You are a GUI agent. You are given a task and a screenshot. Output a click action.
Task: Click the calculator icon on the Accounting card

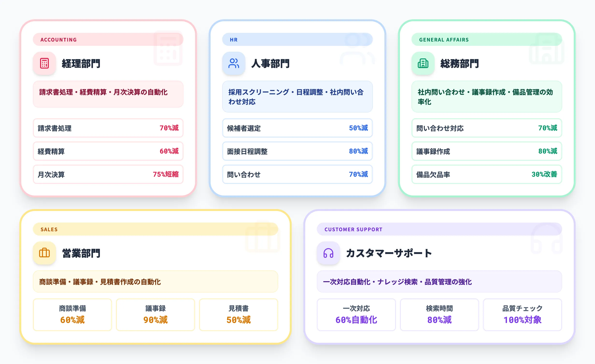[44, 64]
